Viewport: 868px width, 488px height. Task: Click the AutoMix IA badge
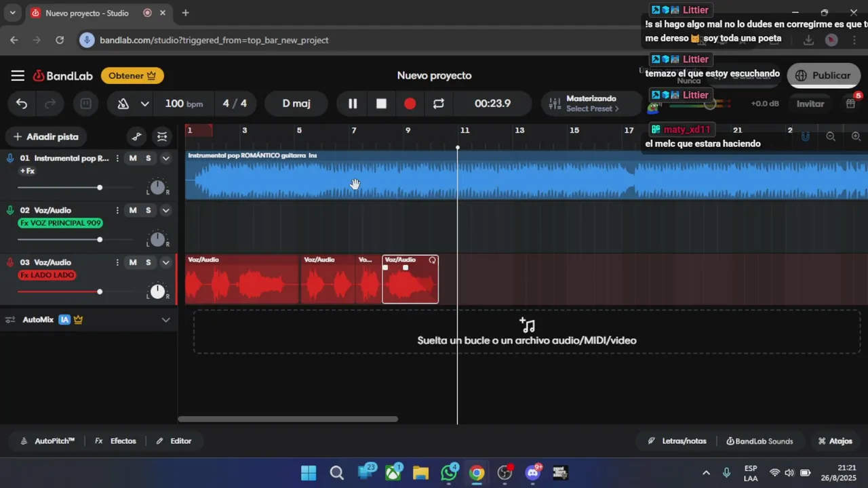[x=64, y=320]
